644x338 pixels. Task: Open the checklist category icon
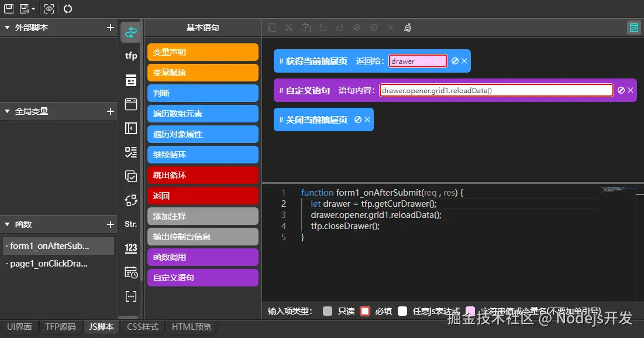click(130, 152)
